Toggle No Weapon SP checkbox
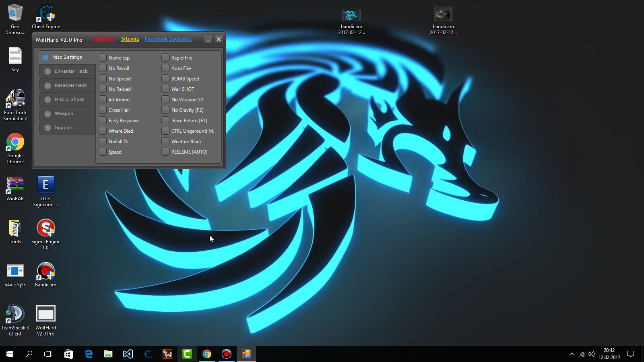Image resolution: width=644 pixels, height=362 pixels. (x=165, y=99)
